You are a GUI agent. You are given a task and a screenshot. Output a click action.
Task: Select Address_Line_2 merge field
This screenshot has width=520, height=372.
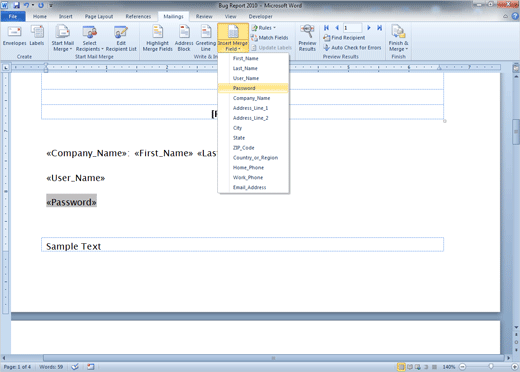[x=253, y=118]
